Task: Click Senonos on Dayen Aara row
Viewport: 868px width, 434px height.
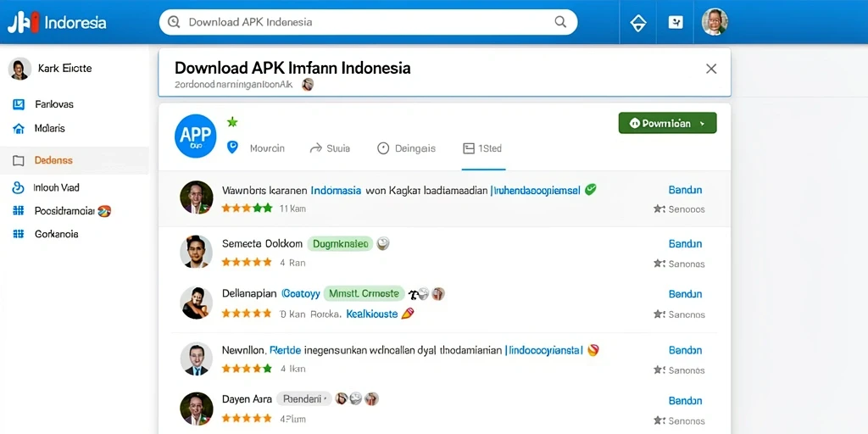Action: coord(679,420)
